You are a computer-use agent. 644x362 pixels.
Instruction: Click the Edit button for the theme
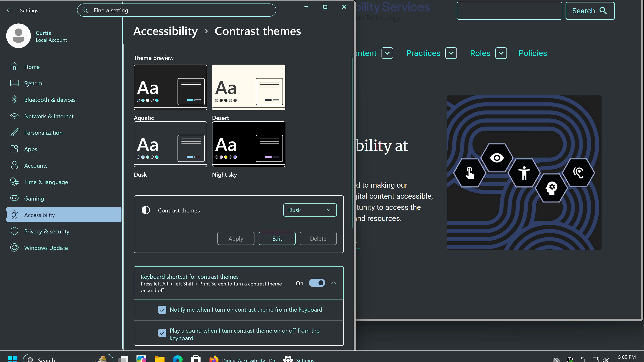click(x=277, y=239)
